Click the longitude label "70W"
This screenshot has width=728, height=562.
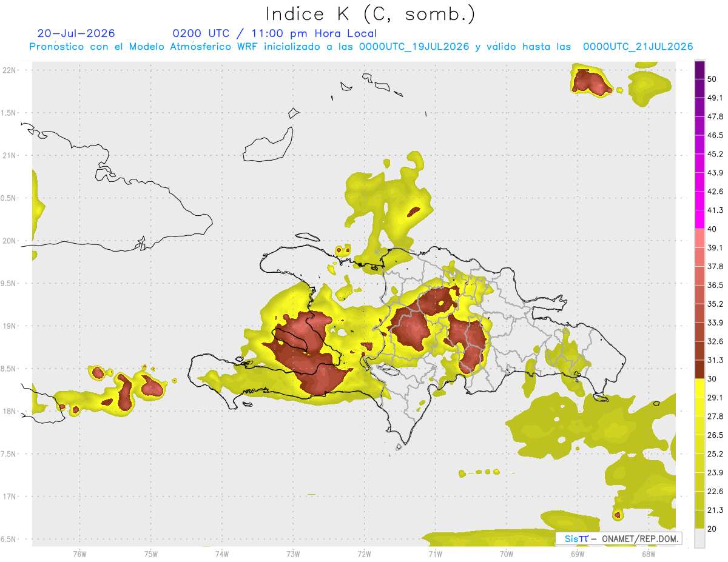[507, 554]
